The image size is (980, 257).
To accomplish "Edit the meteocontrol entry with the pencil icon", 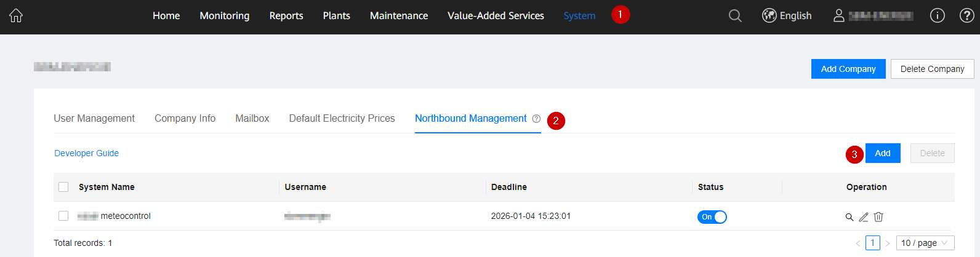I will tap(864, 217).
